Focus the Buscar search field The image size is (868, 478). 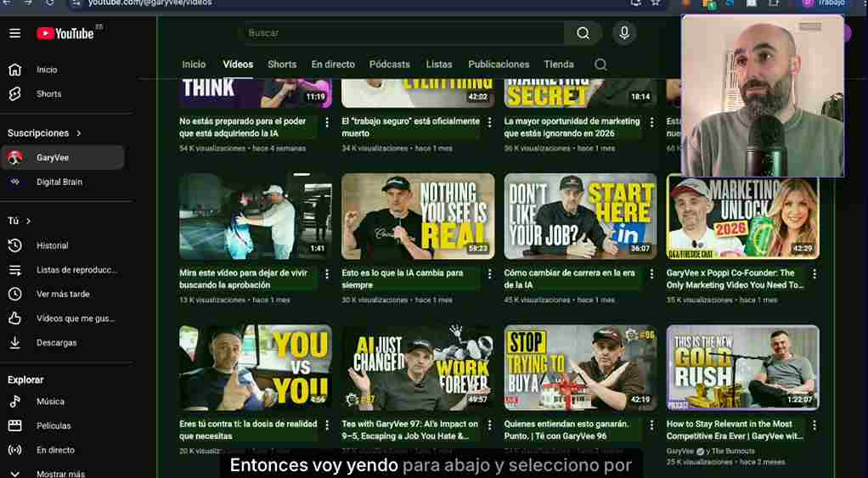tap(404, 33)
